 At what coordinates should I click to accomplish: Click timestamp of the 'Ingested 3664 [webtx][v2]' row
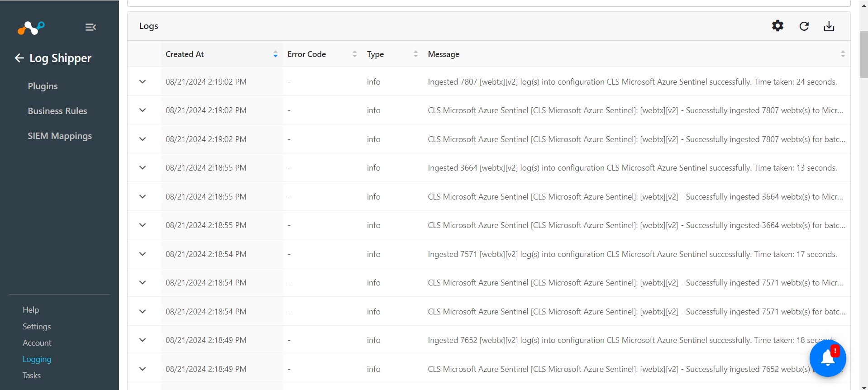(206, 168)
